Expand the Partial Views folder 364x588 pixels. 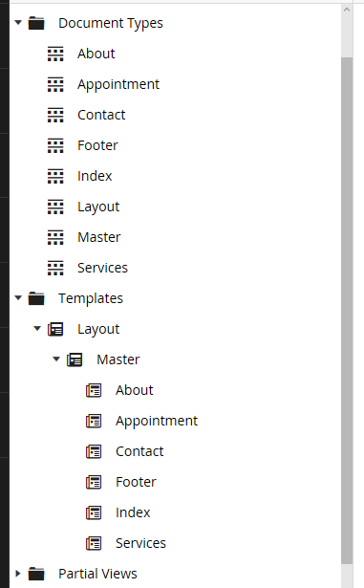click(x=17, y=574)
